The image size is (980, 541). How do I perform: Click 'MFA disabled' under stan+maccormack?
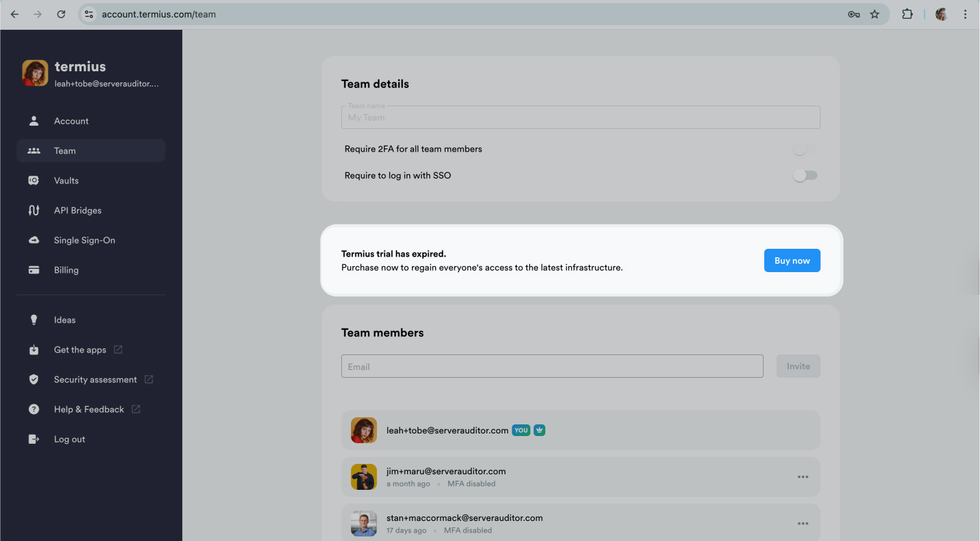(x=468, y=531)
